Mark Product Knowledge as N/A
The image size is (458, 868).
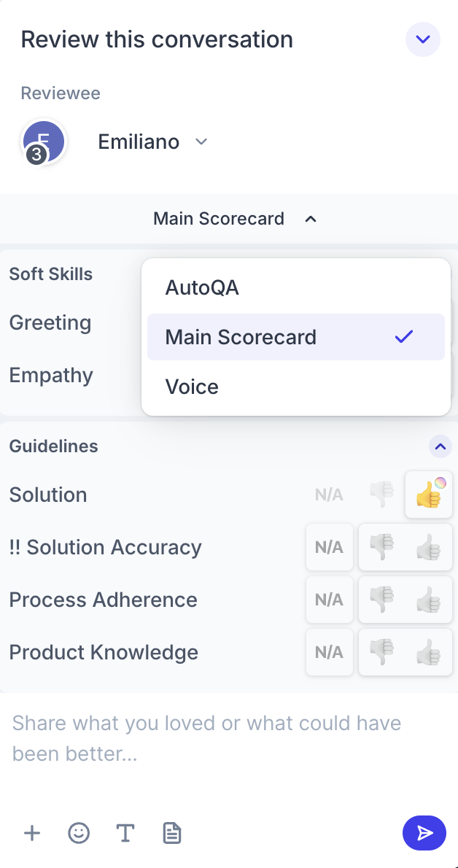tap(330, 652)
